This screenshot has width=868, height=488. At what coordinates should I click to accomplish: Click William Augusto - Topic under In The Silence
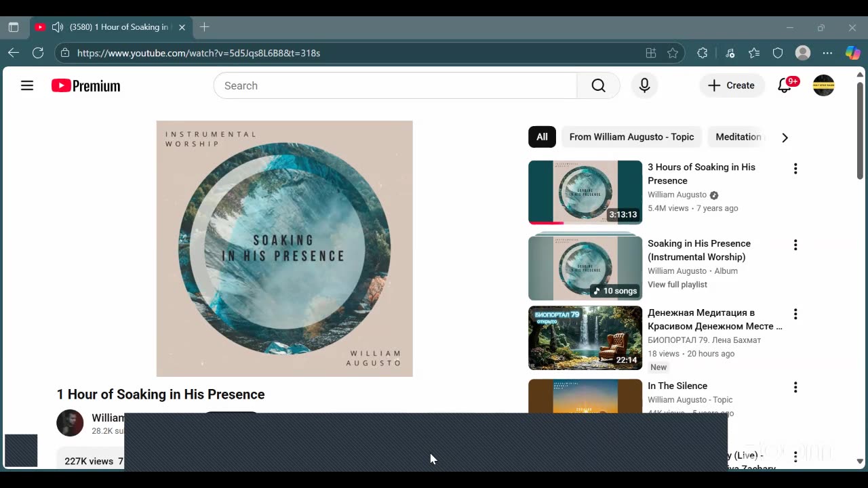click(690, 400)
